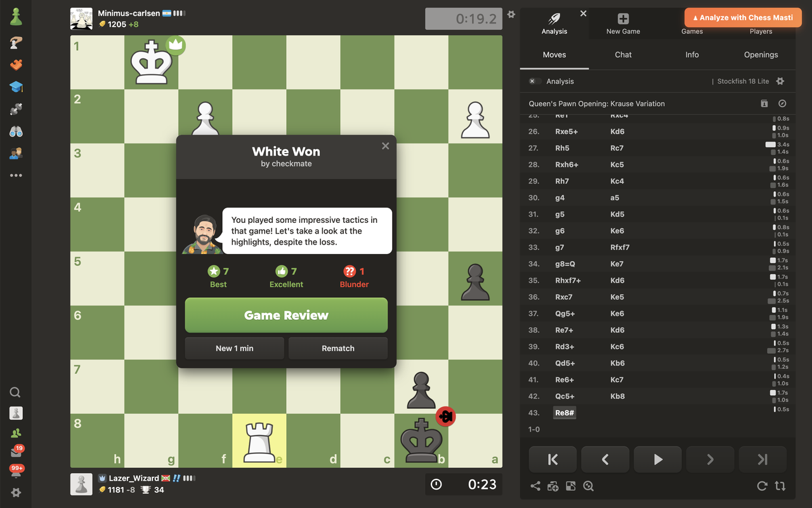The image size is (812, 508).
Task: Click the New 1 min button
Action: pyautogui.click(x=235, y=348)
